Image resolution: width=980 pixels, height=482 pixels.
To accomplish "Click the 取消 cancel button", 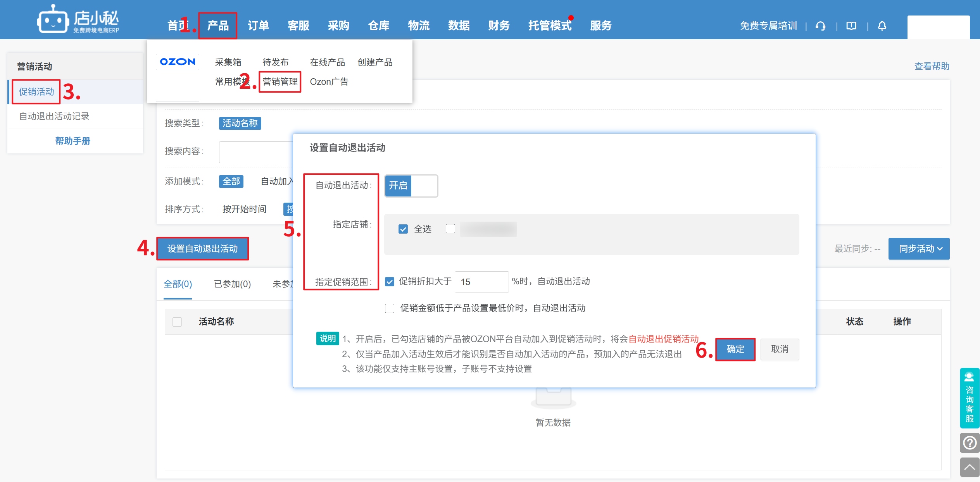I will click(779, 349).
